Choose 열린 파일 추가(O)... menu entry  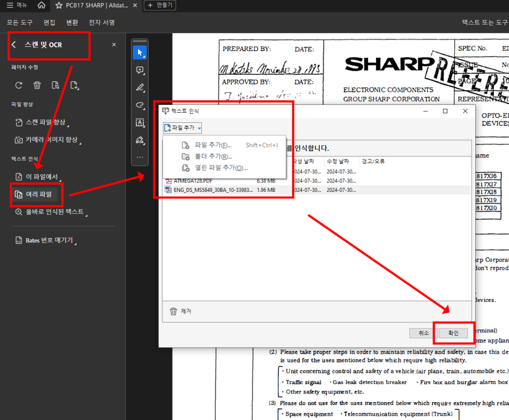(224, 168)
